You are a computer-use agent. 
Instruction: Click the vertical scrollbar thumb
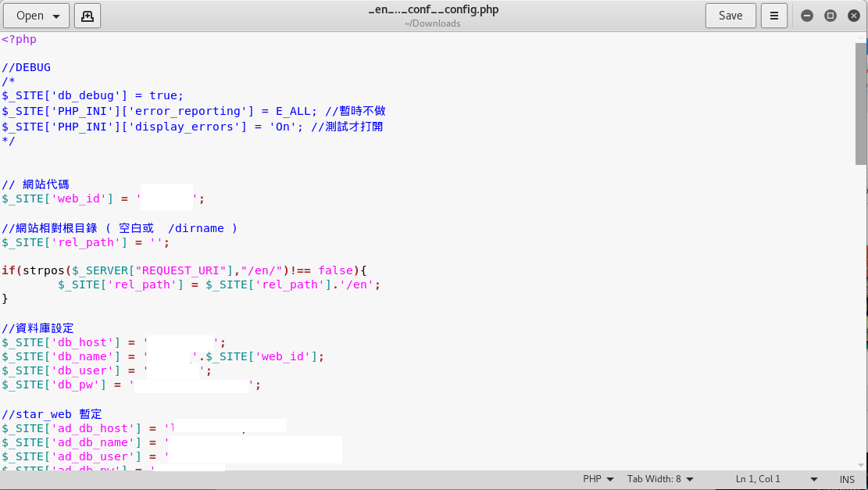point(861,103)
